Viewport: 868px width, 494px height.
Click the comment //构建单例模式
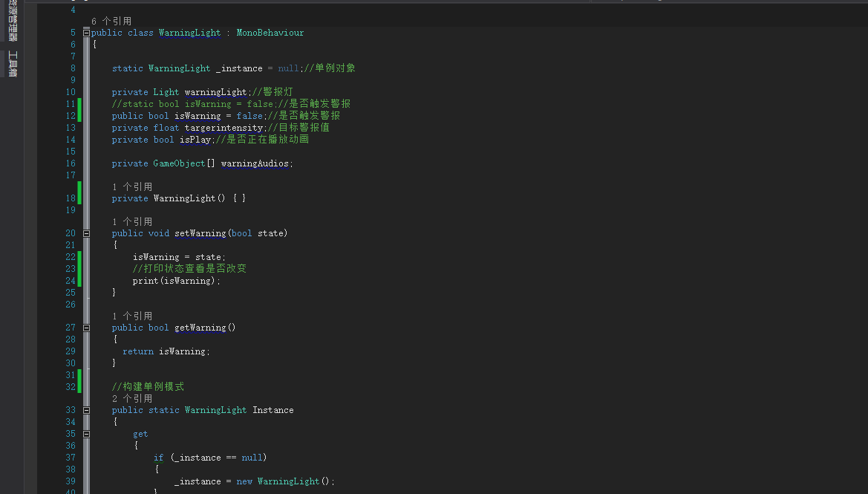tap(148, 386)
